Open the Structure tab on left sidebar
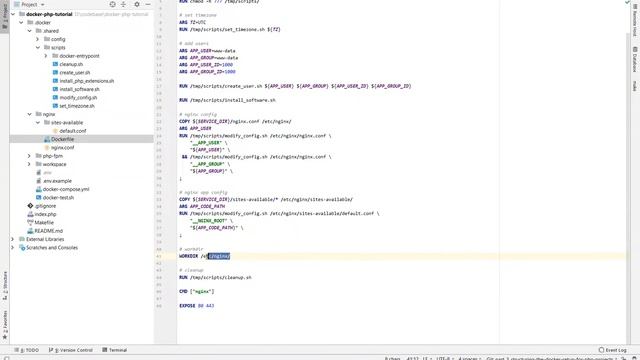The image size is (640, 360). pos(4,286)
